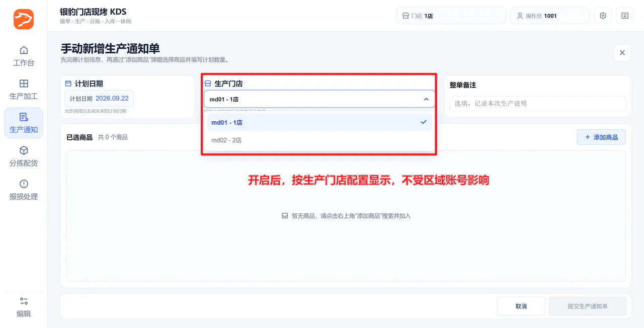Screen dimensions: 644x328
Task: Click the 允许选择过去或未来的计划日期 hint text
Action: pyautogui.click(x=96, y=111)
